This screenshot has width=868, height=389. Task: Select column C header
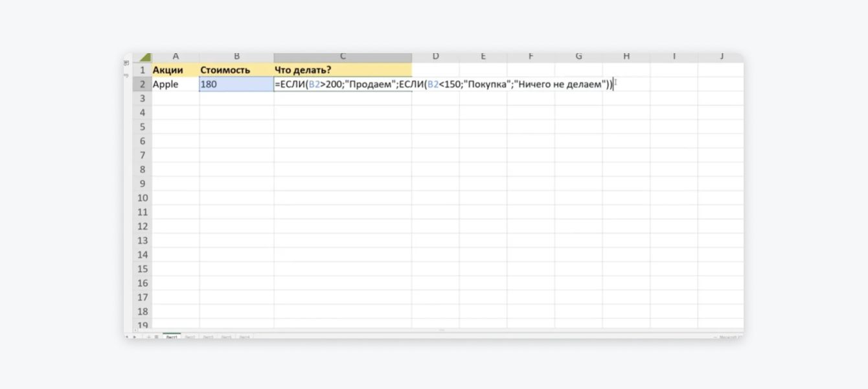coord(342,57)
